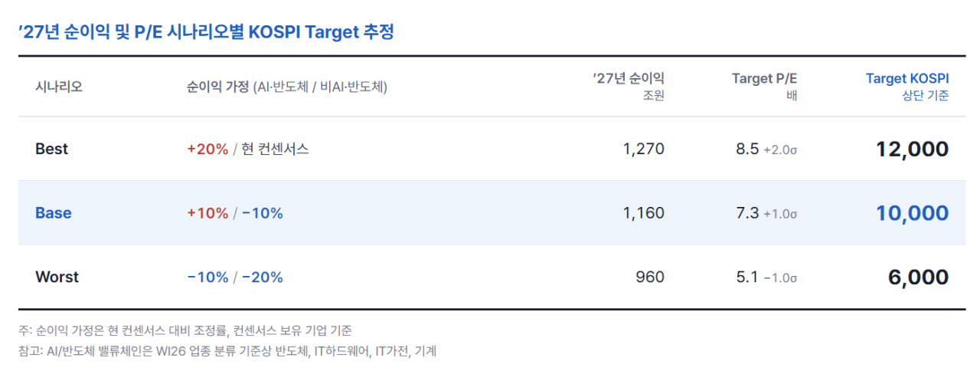Image resolution: width=980 pixels, height=371 pixels.
Task: Click the 순이익 가정 column header
Action: point(286,87)
